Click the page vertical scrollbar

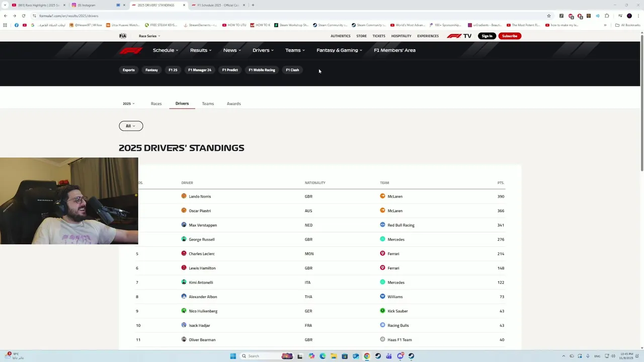641,103
